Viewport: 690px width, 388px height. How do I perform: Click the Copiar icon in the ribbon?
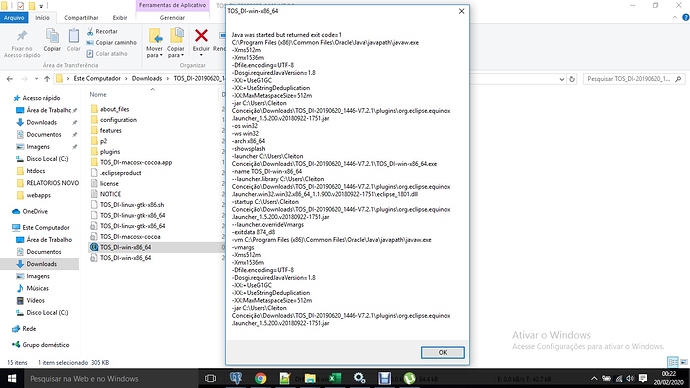(52, 36)
